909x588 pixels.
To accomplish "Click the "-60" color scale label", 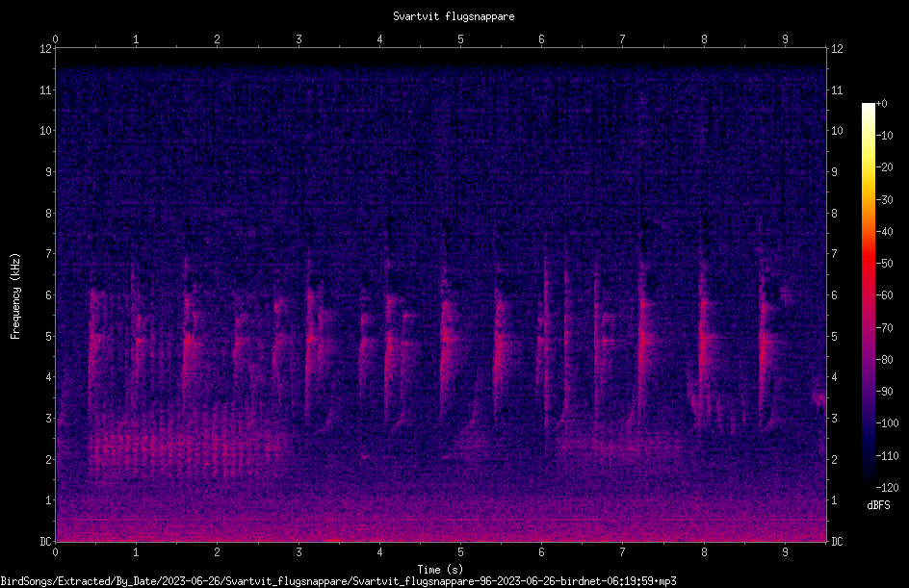I will (885, 295).
